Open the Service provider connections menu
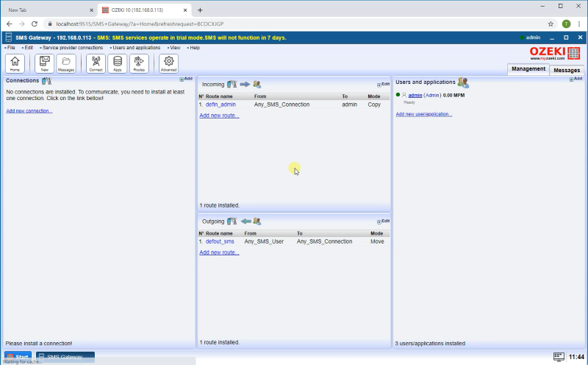Image resolution: width=588 pixels, height=365 pixels. point(71,48)
